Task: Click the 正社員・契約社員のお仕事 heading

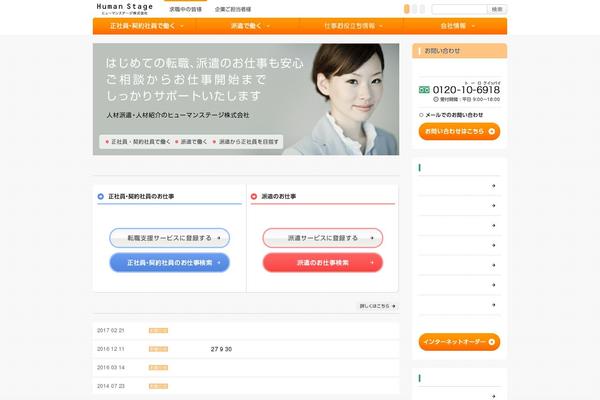Action: click(x=141, y=196)
